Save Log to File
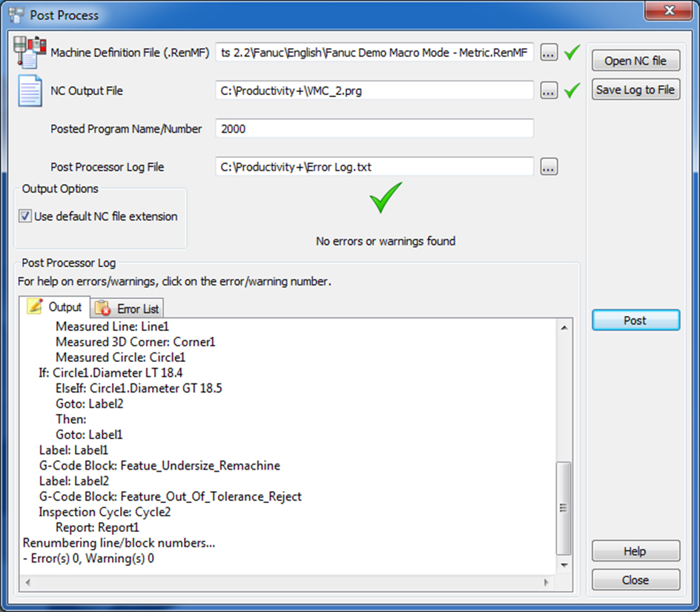The width and height of the screenshot is (700, 612). [635, 90]
